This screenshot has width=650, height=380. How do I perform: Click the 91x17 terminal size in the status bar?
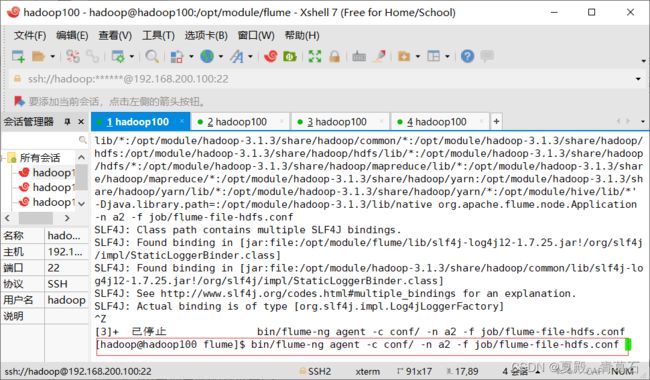(415, 371)
